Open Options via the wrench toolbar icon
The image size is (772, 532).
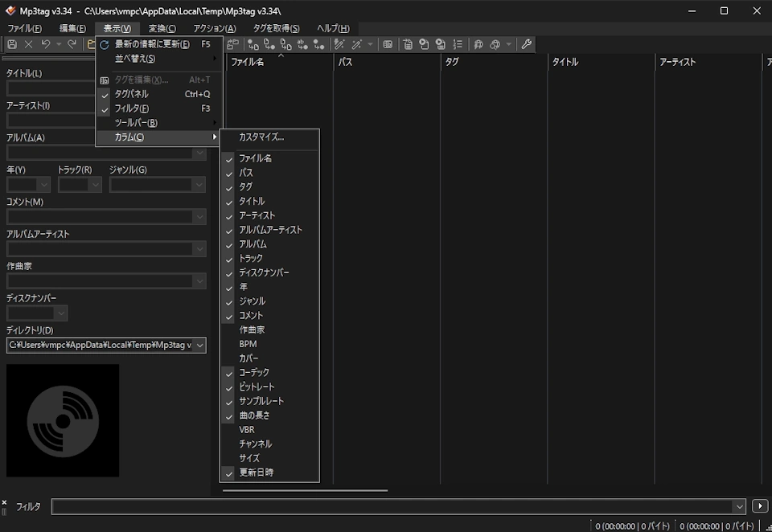(527, 44)
